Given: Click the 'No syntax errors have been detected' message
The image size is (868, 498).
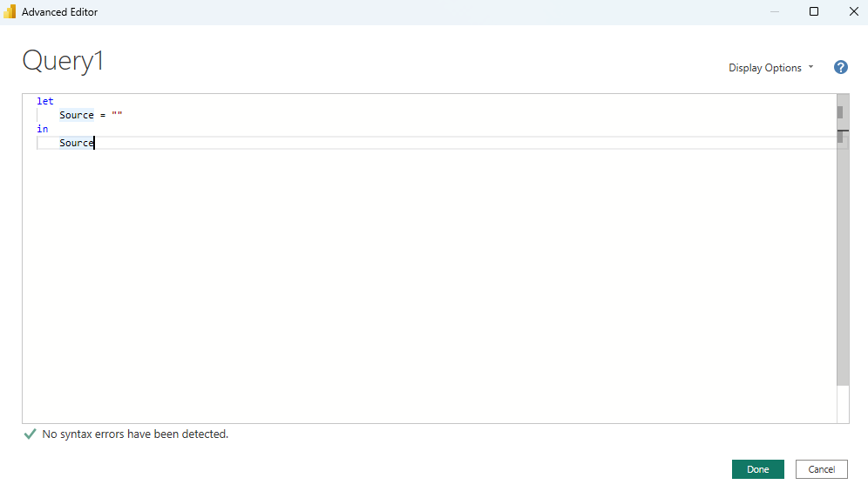Looking at the screenshot, I should [x=135, y=434].
